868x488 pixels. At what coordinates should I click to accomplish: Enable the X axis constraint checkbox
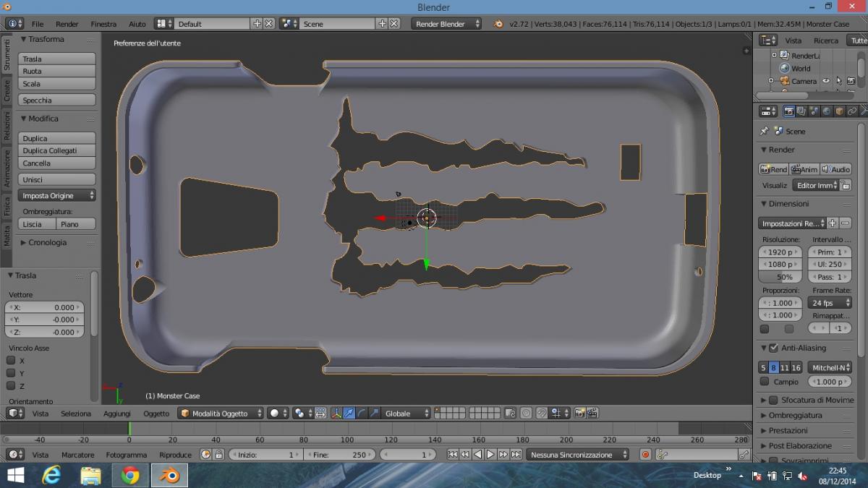12,361
